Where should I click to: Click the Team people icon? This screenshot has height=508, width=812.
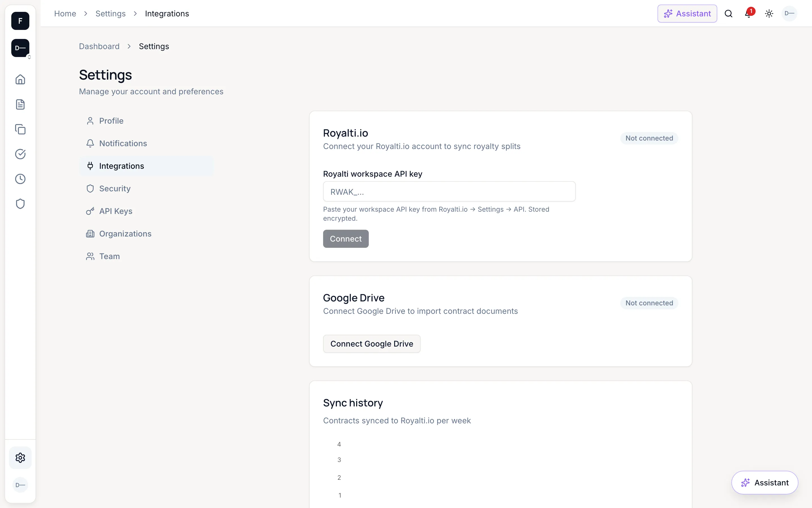(x=90, y=256)
